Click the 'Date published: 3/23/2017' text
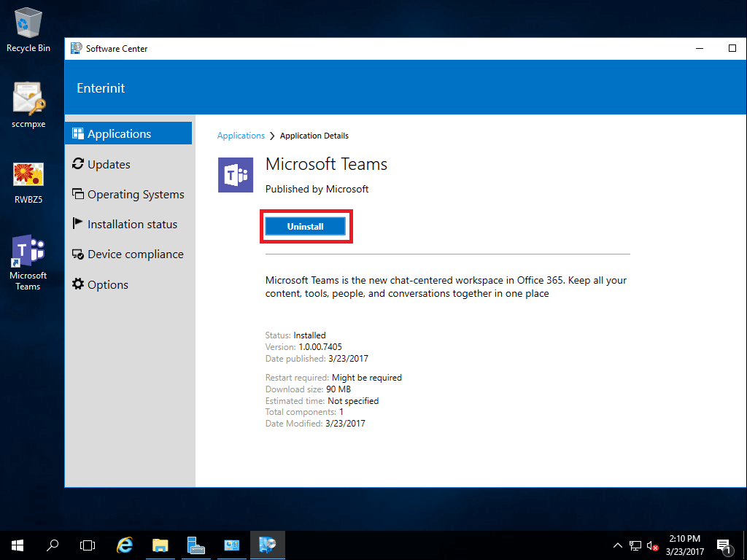 pyautogui.click(x=317, y=359)
